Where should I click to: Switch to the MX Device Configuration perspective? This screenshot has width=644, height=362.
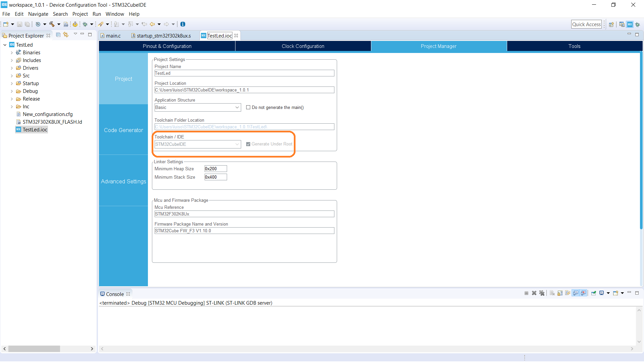[x=630, y=24]
